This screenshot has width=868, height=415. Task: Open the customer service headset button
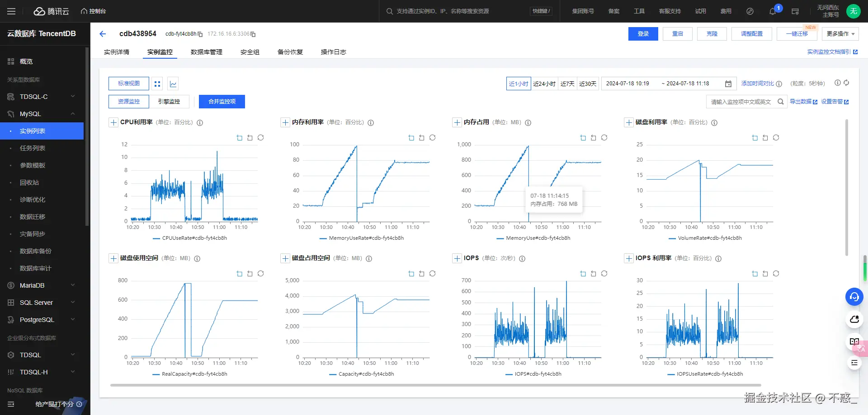[x=854, y=297]
